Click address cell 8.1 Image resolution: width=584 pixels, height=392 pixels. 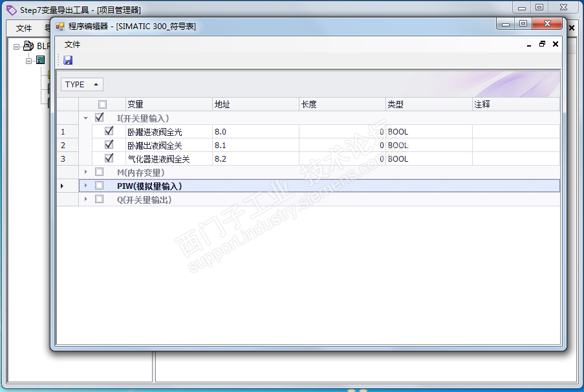[256, 145]
